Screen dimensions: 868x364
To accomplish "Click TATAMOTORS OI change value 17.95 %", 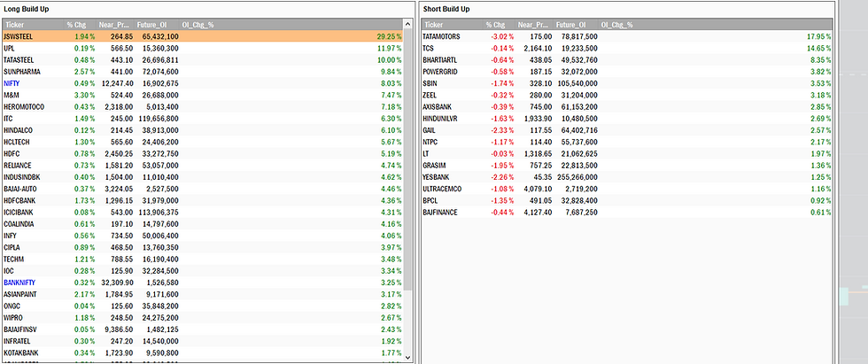I will coord(818,36).
